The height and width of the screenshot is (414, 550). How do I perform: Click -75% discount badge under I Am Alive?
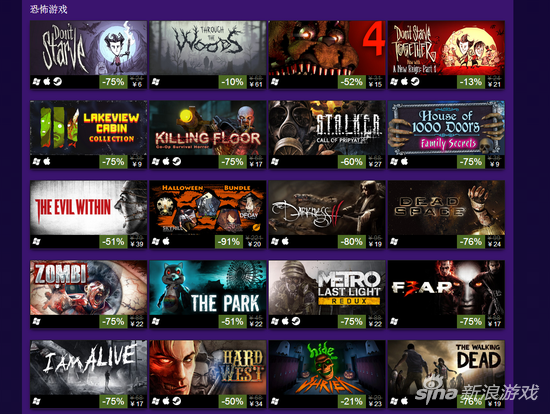(x=113, y=401)
